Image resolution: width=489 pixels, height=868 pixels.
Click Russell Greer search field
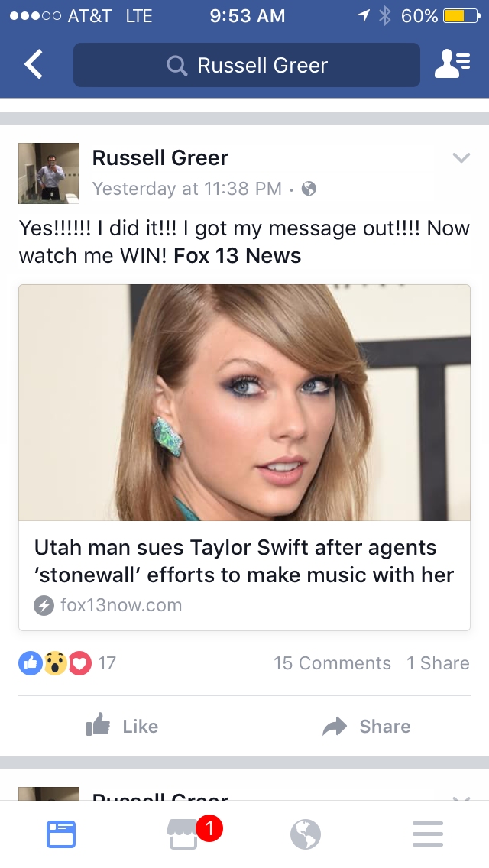point(247,65)
